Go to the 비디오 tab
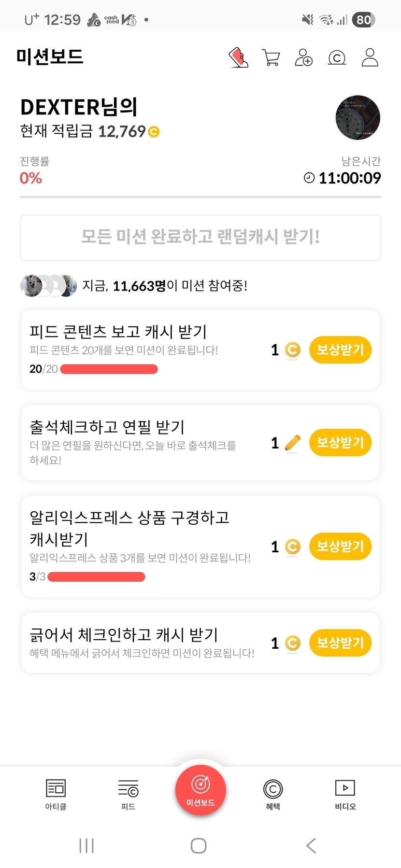Viewport: 401px width, 868px height. coord(345,794)
